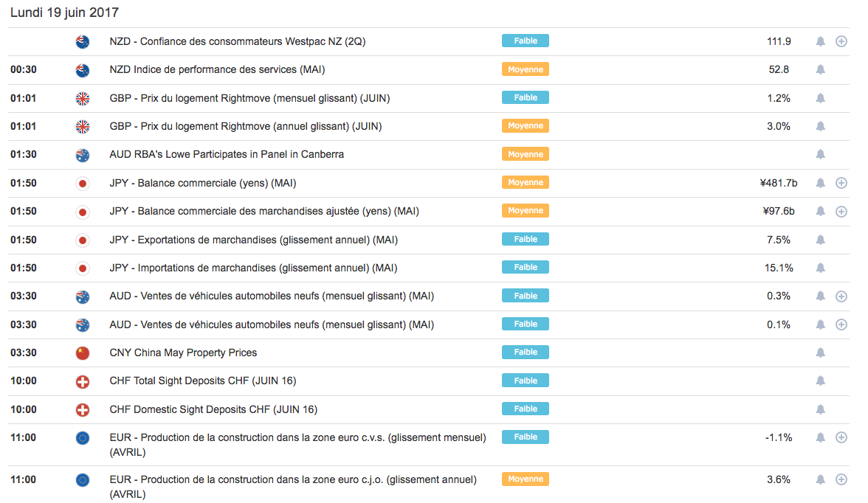The image size is (868, 503).
Task: Toggle alert bell for CNY China Property Prices
Action: [820, 353]
